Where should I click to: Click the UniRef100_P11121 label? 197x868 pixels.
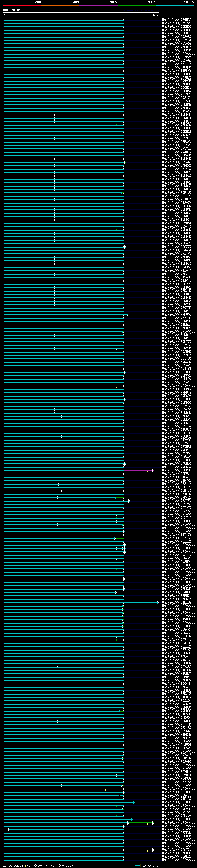coord(177,542)
